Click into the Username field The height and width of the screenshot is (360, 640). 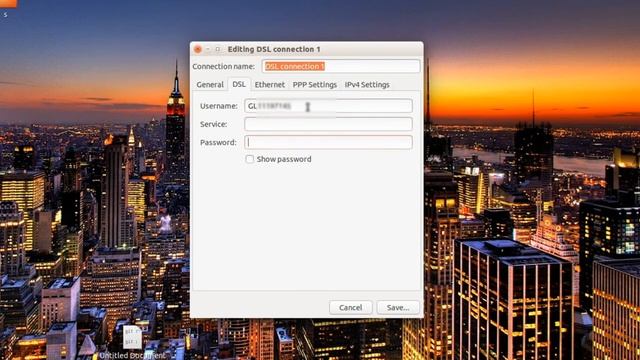328,106
